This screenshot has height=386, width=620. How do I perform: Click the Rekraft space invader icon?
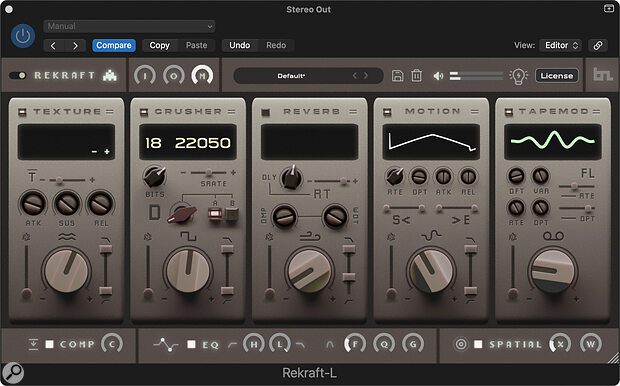(x=110, y=75)
